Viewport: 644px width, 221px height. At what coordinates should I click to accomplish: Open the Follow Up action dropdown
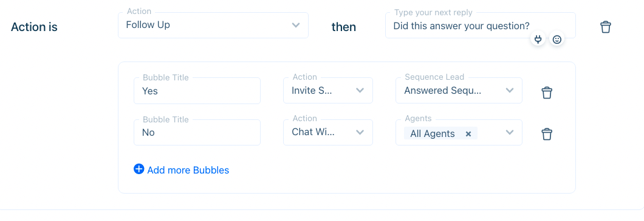pyautogui.click(x=213, y=25)
